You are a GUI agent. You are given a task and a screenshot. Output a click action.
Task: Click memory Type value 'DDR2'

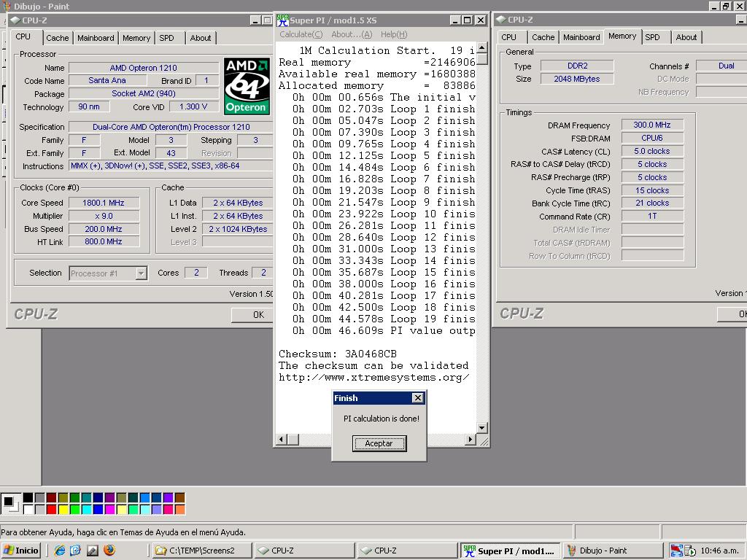[x=578, y=66]
